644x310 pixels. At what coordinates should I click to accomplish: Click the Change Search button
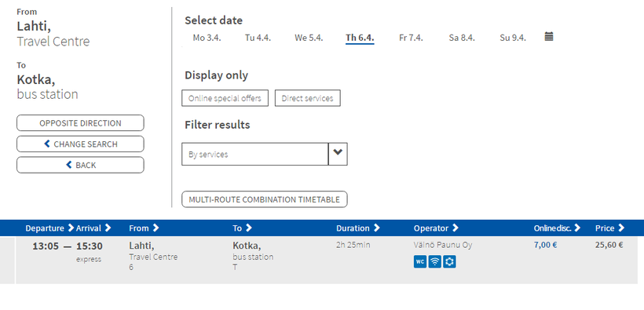click(80, 144)
